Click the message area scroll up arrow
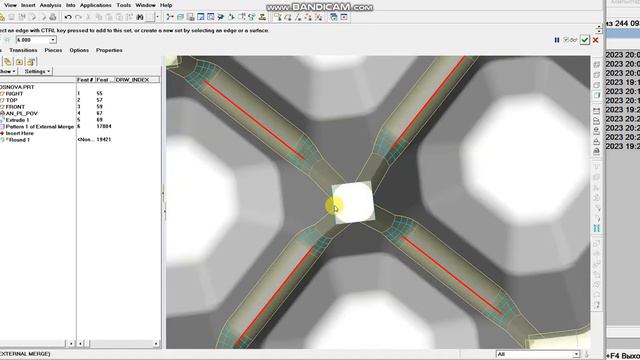Screen dimensions: 640x360 [x=599, y=27]
